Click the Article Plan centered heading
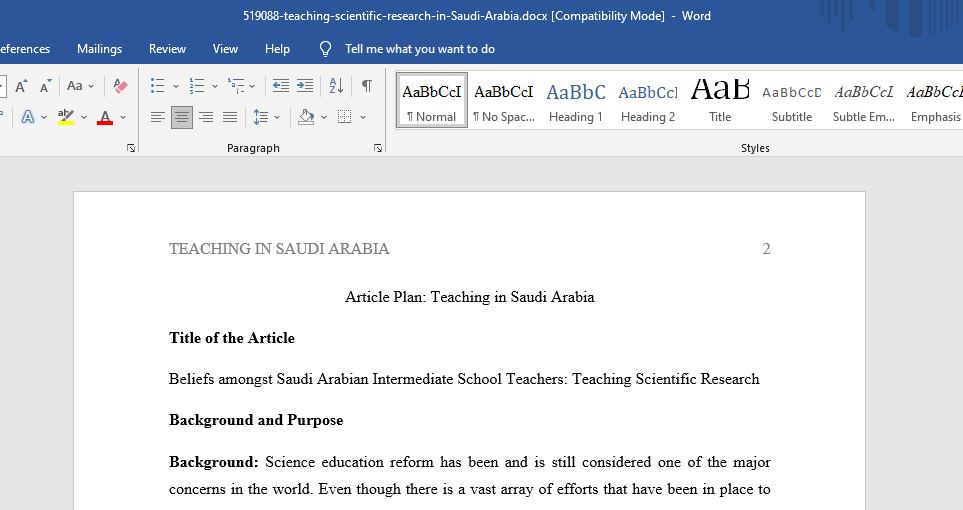Image resolution: width=963 pixels, height=510 pixels. point(470,297)
